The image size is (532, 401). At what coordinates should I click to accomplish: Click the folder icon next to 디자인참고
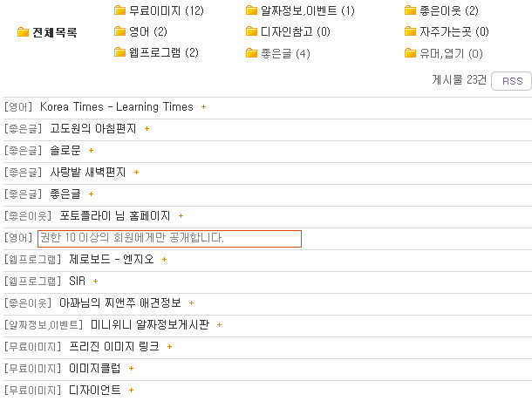252,31
